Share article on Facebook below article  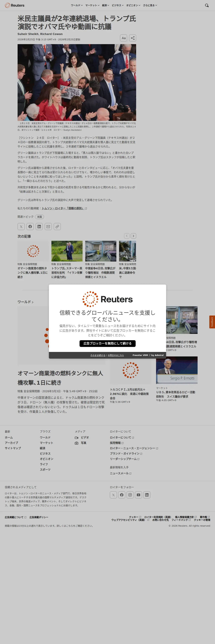click(x=30, y=227)
